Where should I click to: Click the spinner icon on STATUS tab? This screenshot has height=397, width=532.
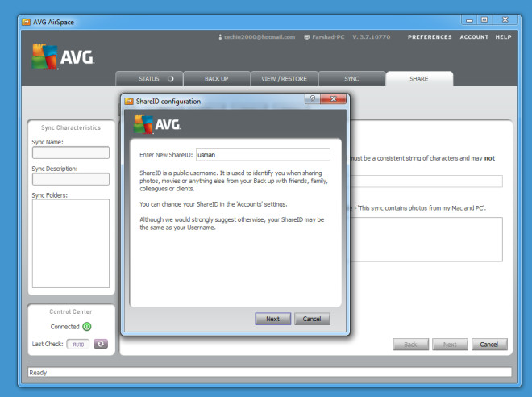[170, 79]
